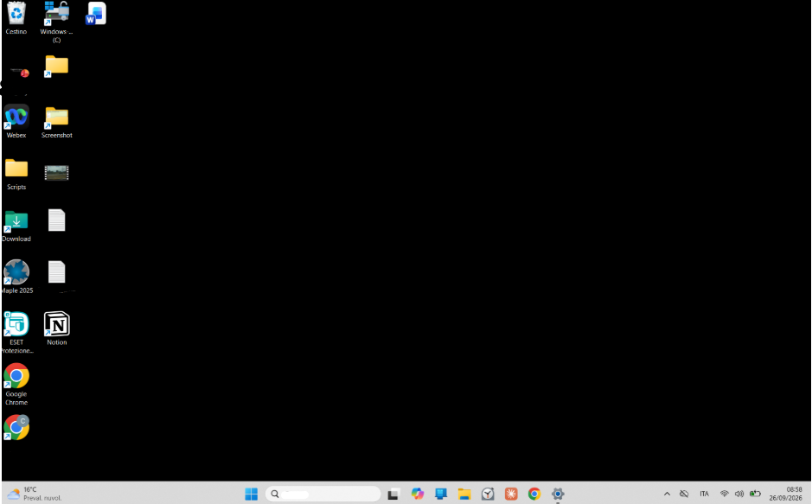
Task: Open the Windows Start menu
Action: click(x=251, y=494)
